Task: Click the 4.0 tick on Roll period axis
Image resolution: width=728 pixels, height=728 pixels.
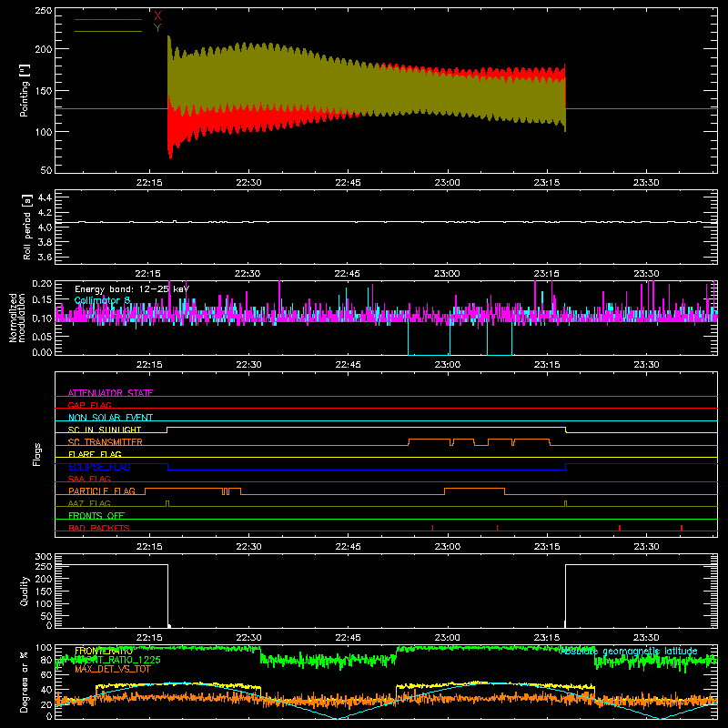Action: (x=45, y=227)
